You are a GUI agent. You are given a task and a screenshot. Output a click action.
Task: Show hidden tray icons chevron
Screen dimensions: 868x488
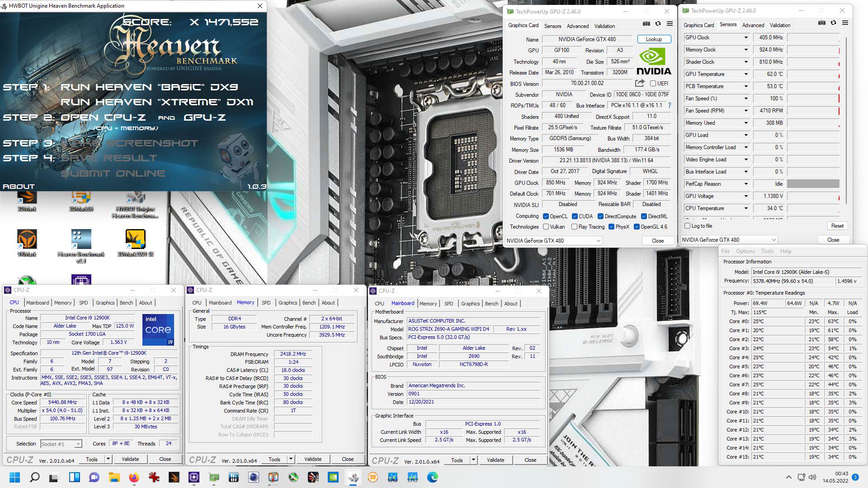tap(789, 477)
